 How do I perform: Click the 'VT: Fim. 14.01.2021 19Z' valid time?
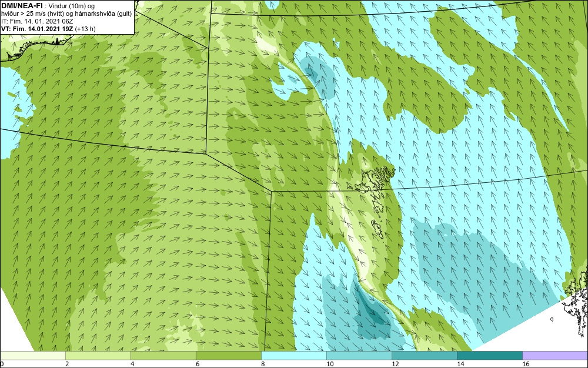pyautogui.click(x=38, y=29)
